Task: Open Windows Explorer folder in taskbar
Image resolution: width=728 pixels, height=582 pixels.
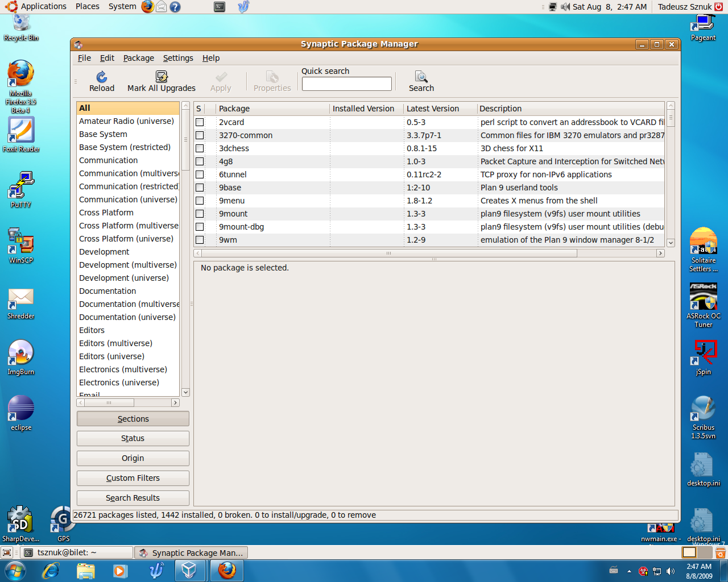Action: click(86, 570)
